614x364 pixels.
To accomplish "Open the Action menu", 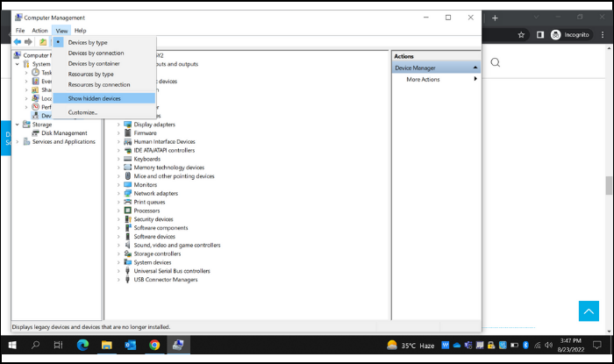I will [39, 31].
